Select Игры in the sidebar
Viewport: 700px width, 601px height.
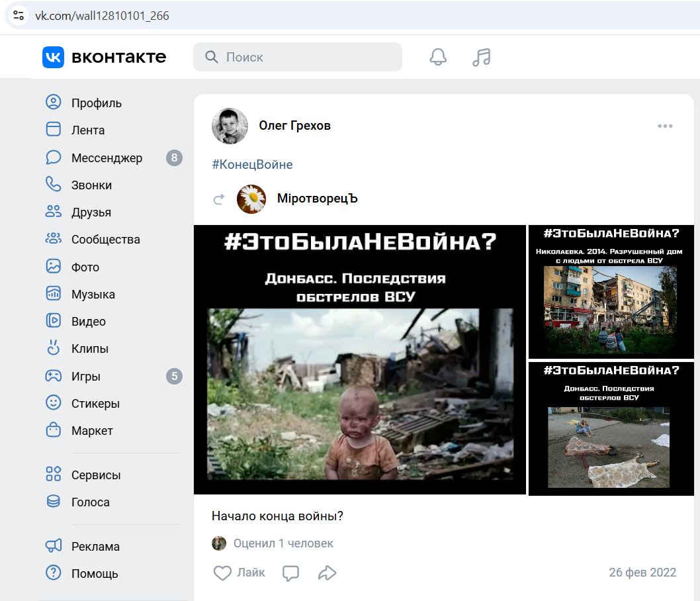tap(85, 377)
